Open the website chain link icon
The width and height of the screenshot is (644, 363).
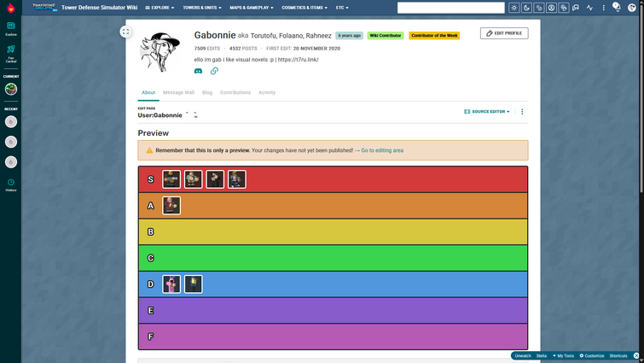pyautogui.click(x=214, y=71)
